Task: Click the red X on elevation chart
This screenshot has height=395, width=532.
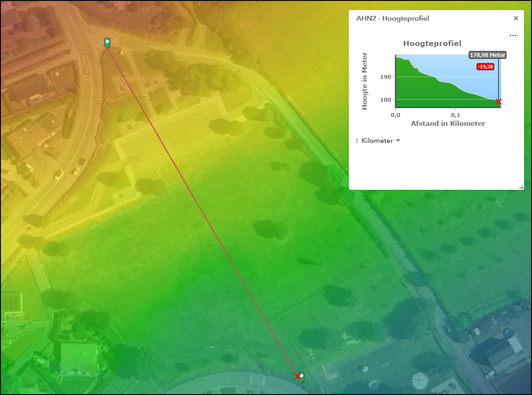Action: (x=498, y=102)
